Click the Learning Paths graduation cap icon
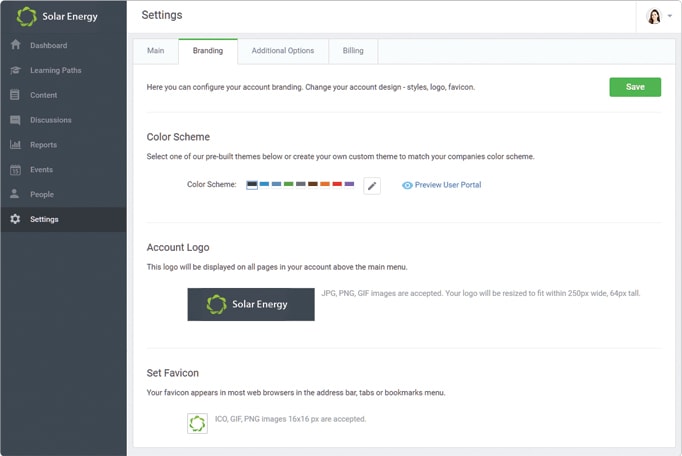 15,70
